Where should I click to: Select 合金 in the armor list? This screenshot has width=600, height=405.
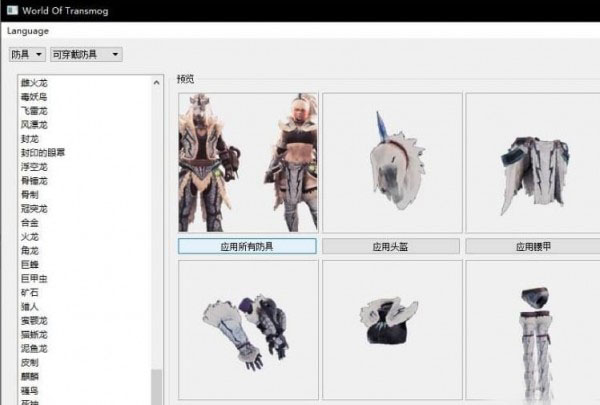tap(30, 223)
